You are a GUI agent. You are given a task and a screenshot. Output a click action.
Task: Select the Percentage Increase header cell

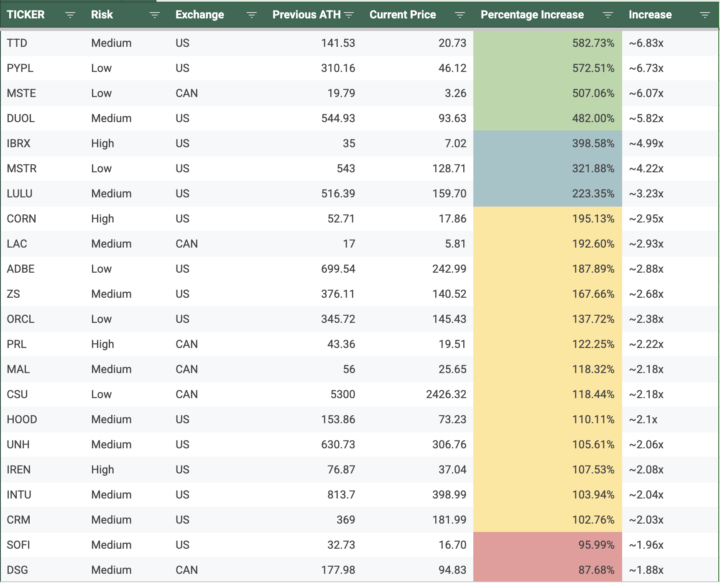tap(548, 15)
